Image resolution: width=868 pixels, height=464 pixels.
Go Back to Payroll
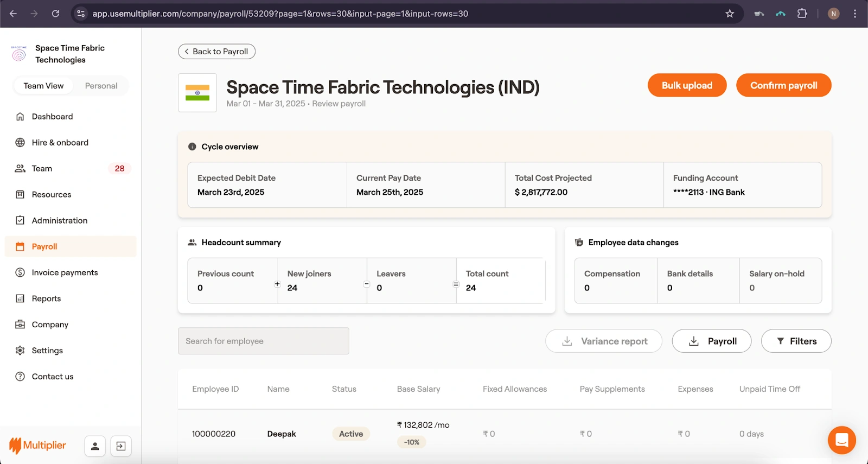point(216,52)
